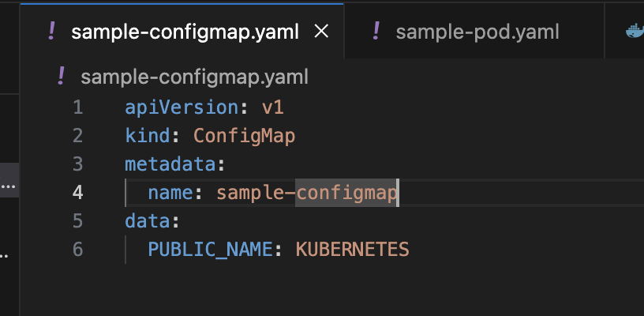The image size is (644, 316).
Task: Click the YAML icon on sample-pod.yaml tab
Action: click(376, 31)
